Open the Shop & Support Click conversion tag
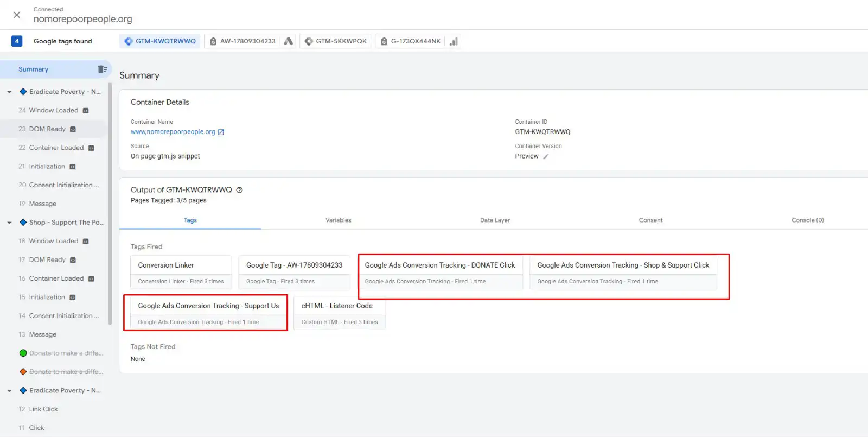Screen dimensions: 868x437 (x=623, y=273)
